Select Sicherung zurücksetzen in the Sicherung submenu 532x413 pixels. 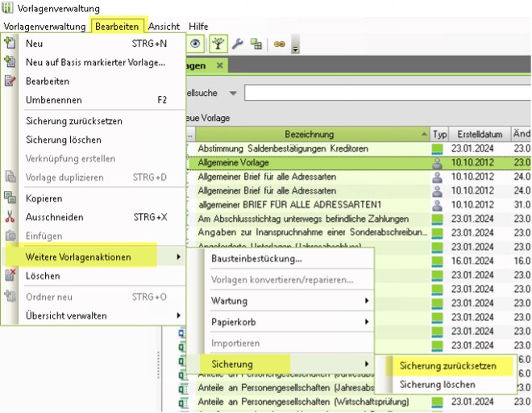pos(447,365)
